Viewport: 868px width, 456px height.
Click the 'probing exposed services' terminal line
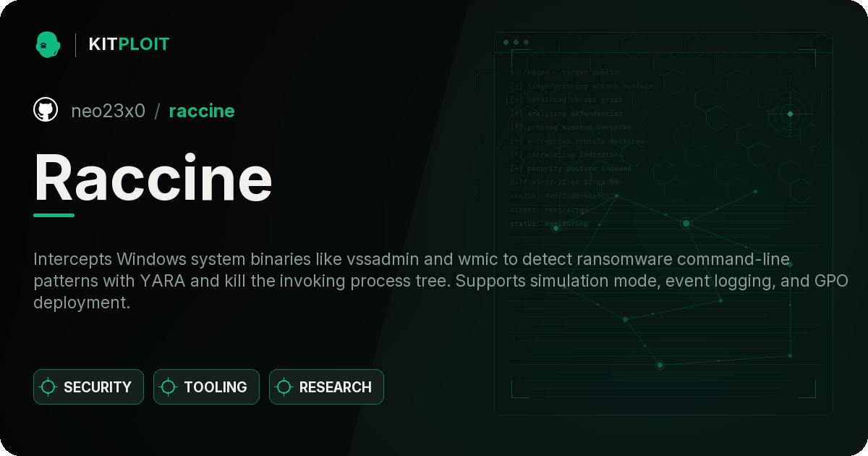(571, 127)
